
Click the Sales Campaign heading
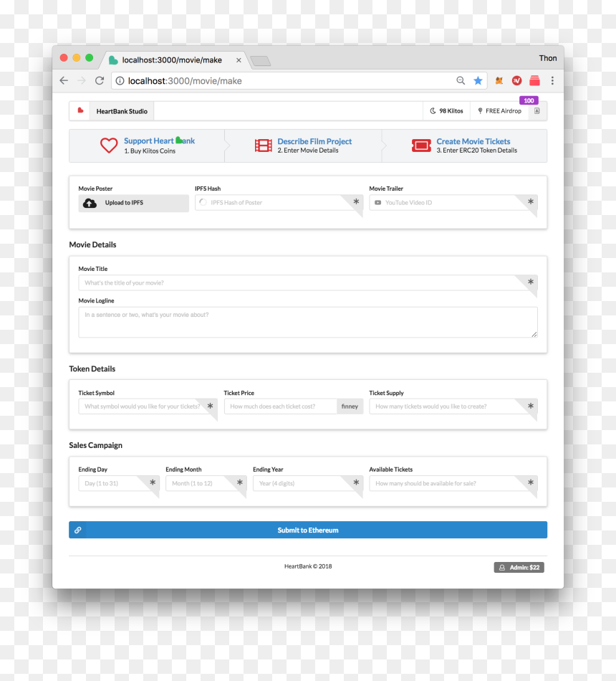[x=95, y=445]
